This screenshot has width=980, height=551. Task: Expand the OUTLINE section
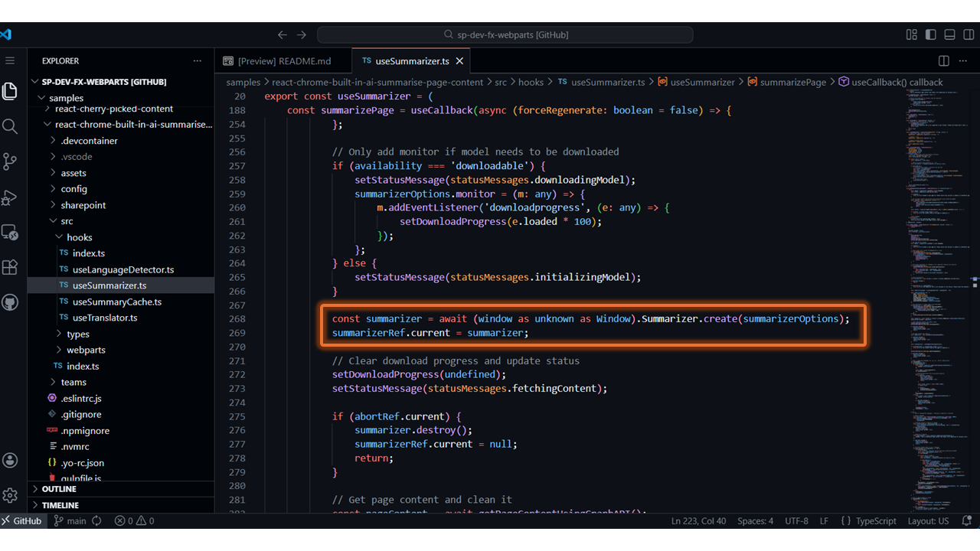[59, 489]
